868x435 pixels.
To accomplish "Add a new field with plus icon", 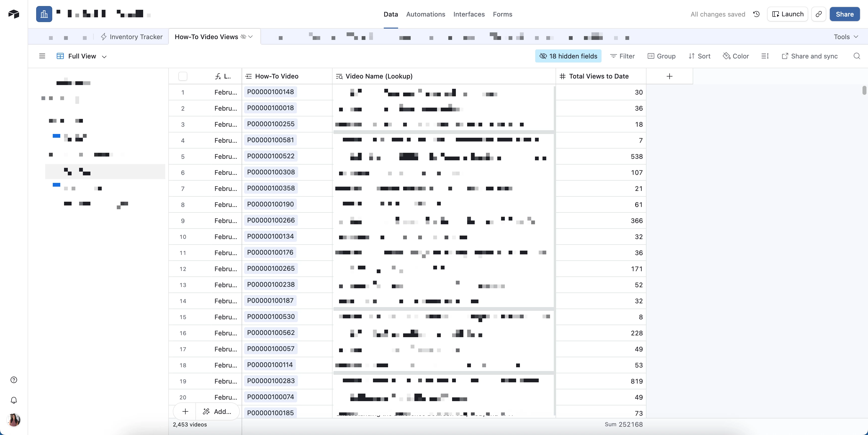I will point(669,76).
